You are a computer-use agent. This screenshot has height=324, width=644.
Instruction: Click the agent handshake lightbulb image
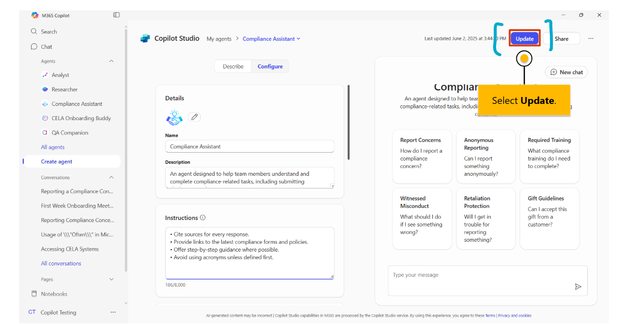175,117
